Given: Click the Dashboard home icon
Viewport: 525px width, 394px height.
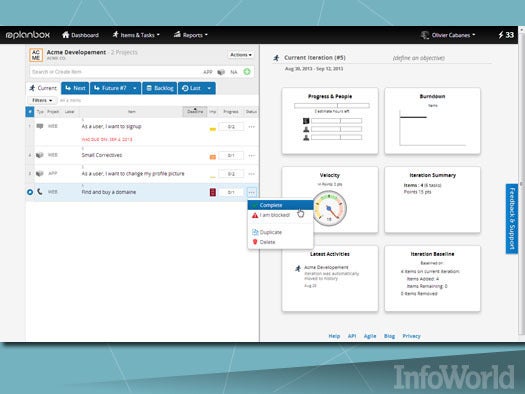Looking at the screenshot, I should tap(66, 34).
